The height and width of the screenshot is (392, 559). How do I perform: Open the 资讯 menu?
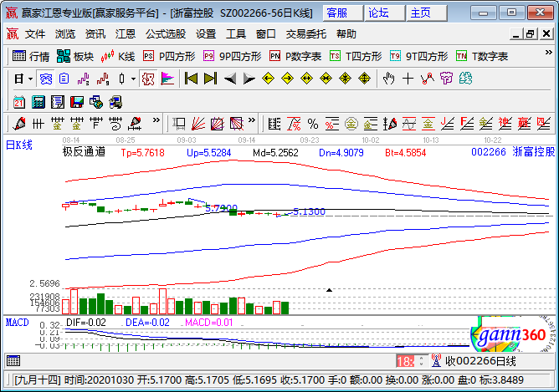point(95,34)
